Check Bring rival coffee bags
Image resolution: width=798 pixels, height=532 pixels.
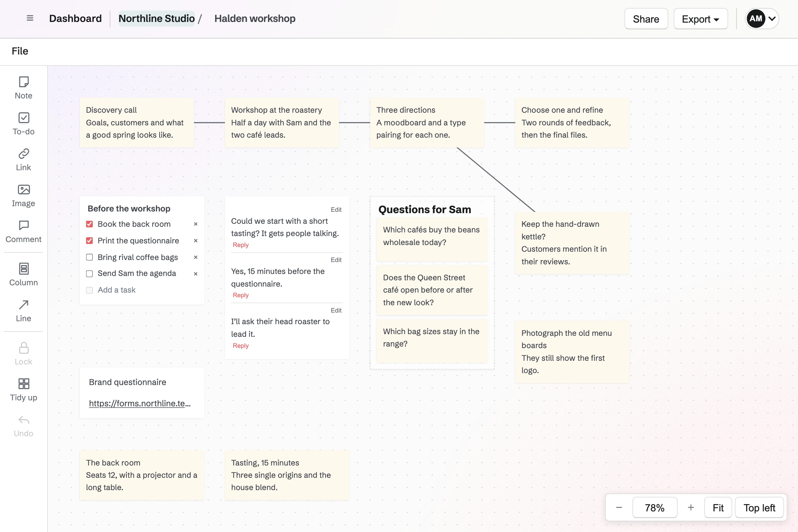(89, 257)
